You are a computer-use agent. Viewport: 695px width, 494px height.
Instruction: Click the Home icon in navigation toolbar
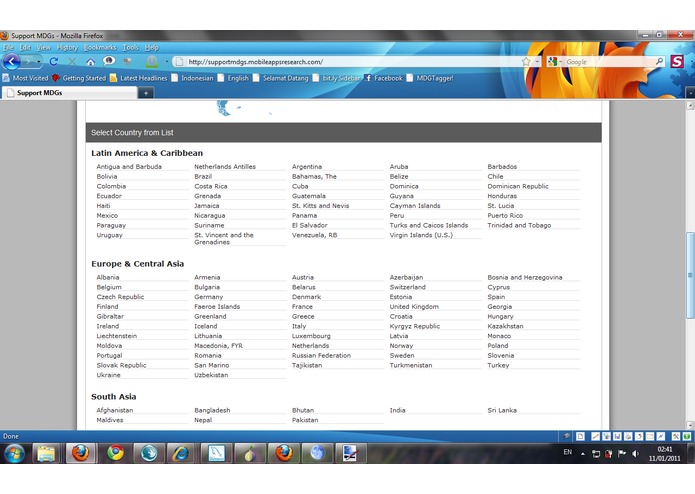[90, 62]
